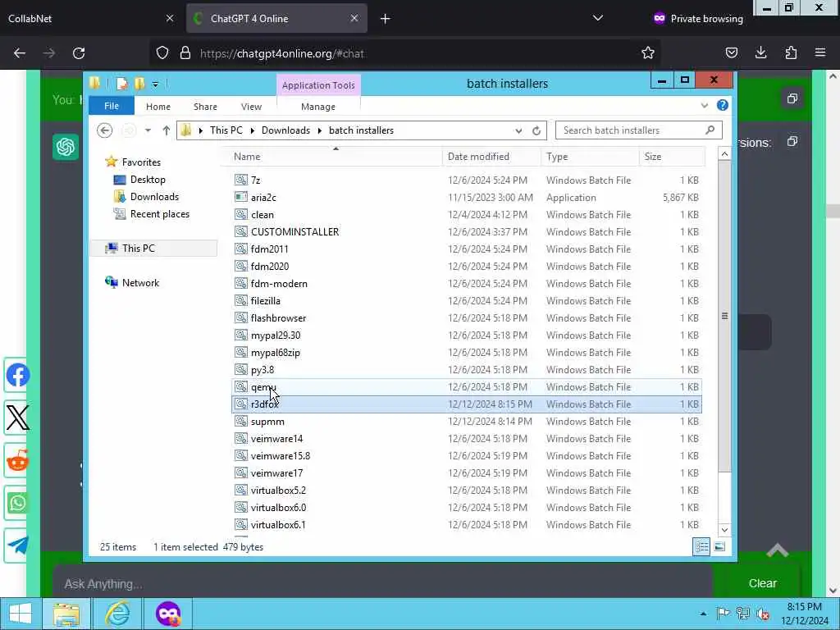Select the mypal68zip batch file icon
Screen dimensions: 840x630
[x=241, y=352]
